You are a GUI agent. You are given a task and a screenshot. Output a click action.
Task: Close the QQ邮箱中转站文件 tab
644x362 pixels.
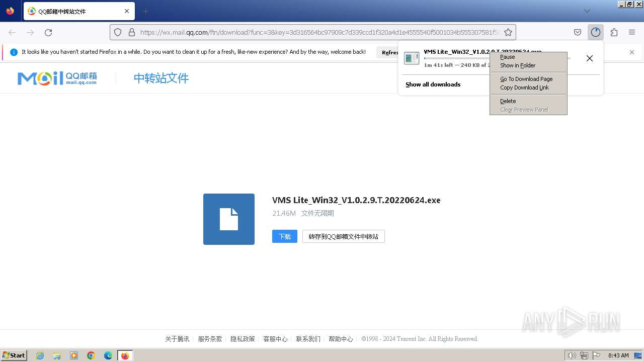coord(127,11)
